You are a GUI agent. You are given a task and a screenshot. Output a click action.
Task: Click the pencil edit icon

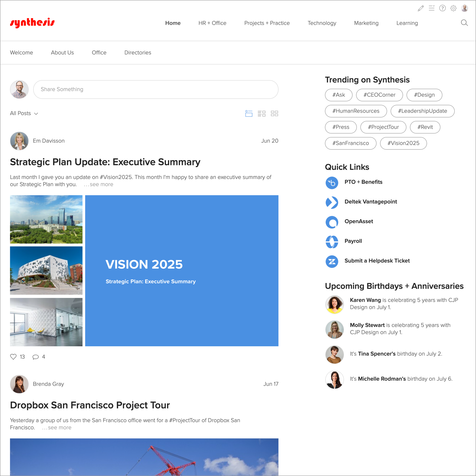click(x=421, y=8)
